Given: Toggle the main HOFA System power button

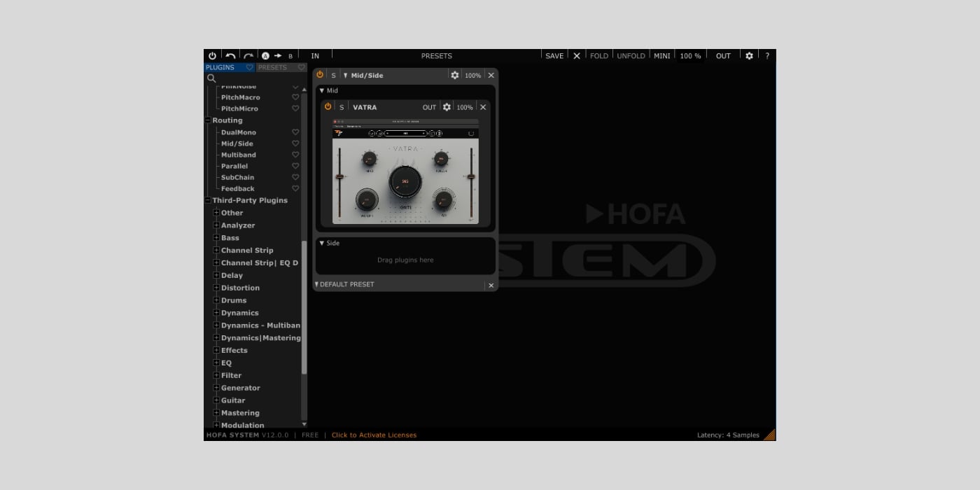Looking at the screenshot, I should [212, 56].
